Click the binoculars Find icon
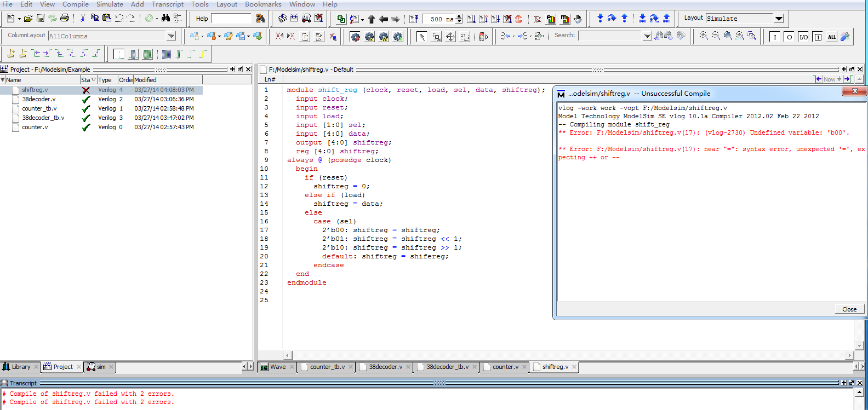 [165, 18]
